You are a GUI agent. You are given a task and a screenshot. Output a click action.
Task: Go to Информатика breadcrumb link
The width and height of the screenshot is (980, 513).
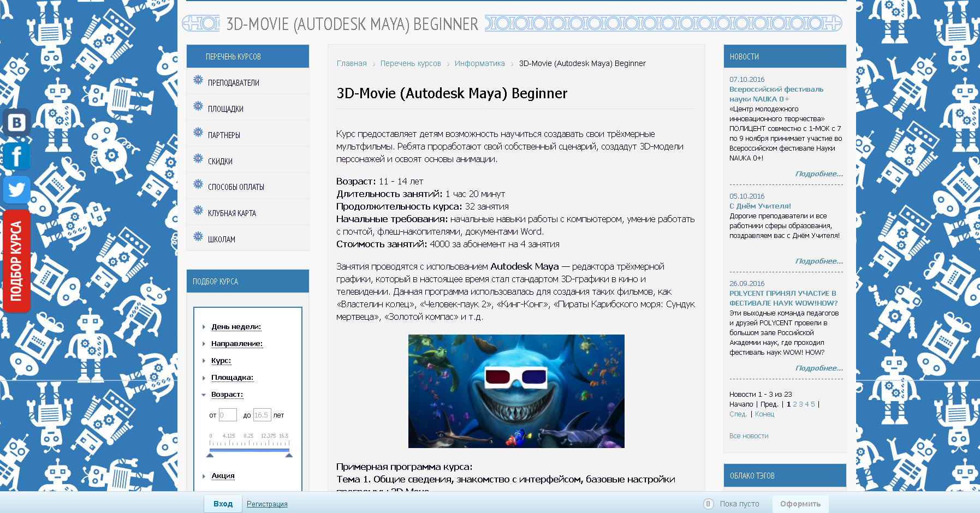[x=479, y=63]
